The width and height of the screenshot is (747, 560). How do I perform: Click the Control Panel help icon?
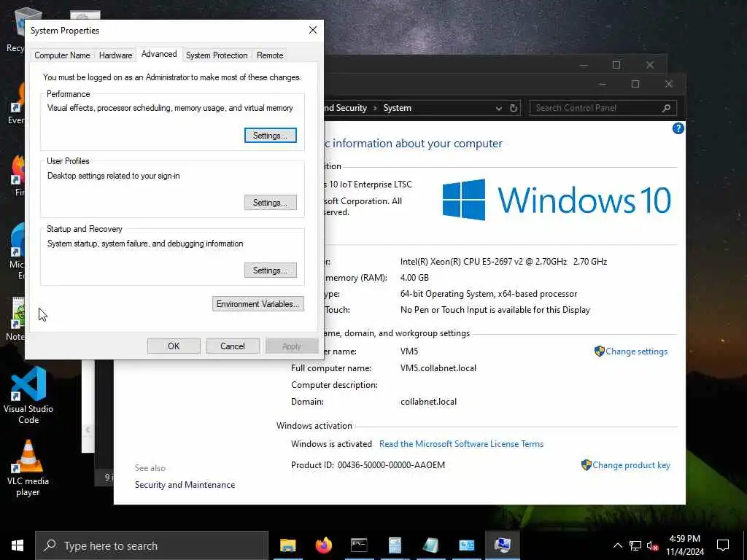tap(678, 128)
